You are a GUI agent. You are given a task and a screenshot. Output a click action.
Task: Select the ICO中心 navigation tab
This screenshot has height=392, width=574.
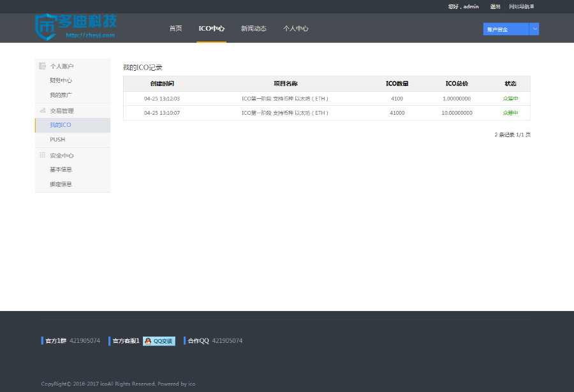212,29
